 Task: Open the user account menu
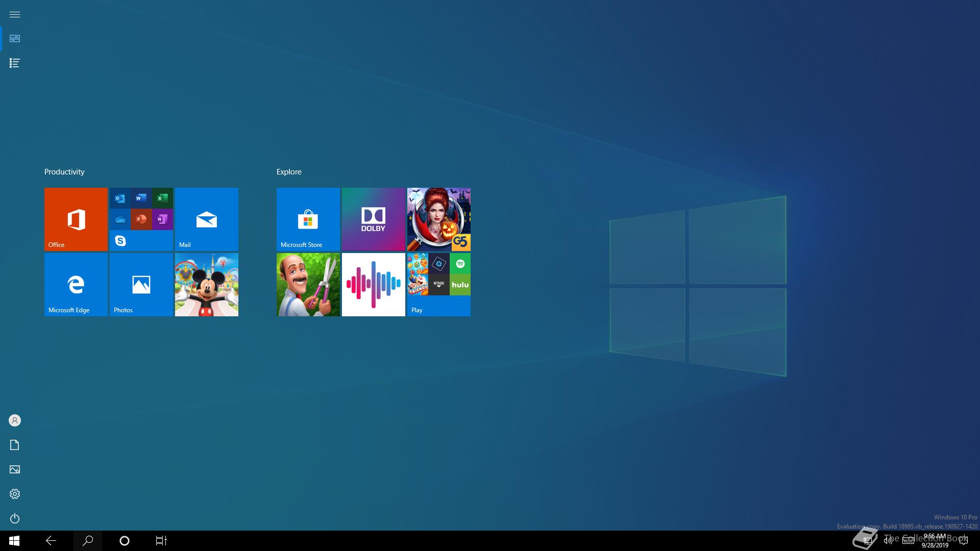(x=15, y=420)
